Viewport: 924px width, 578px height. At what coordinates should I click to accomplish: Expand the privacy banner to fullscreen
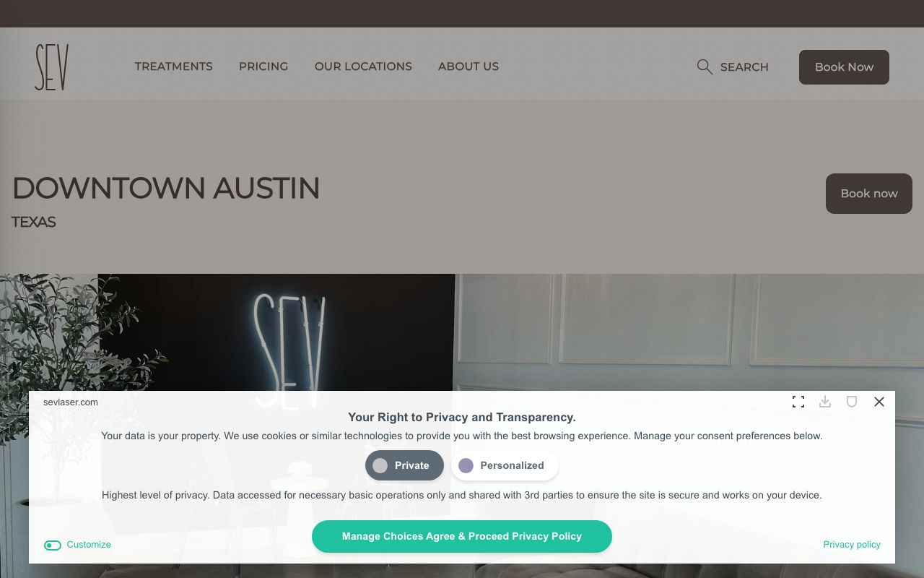click(x=798, y=402)
